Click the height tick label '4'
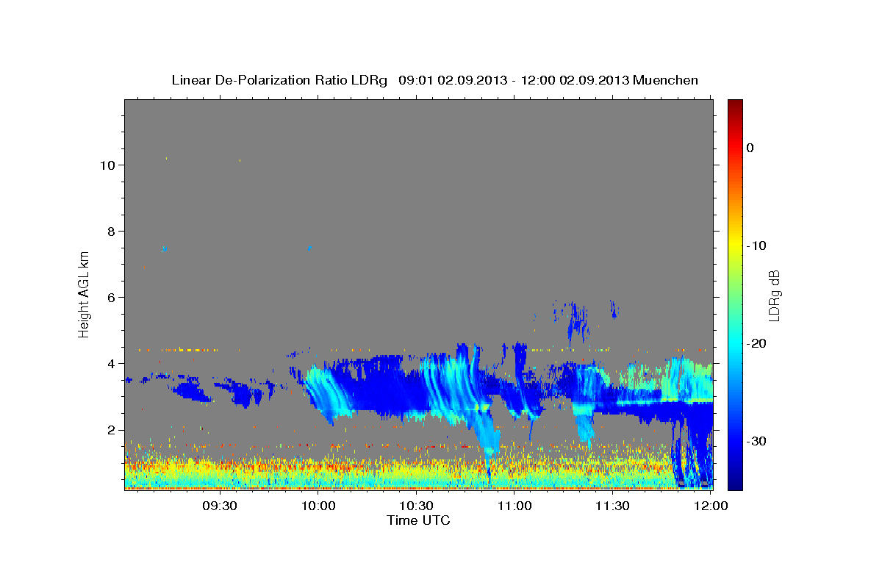The image size is (882, 588). pos(111,363)
